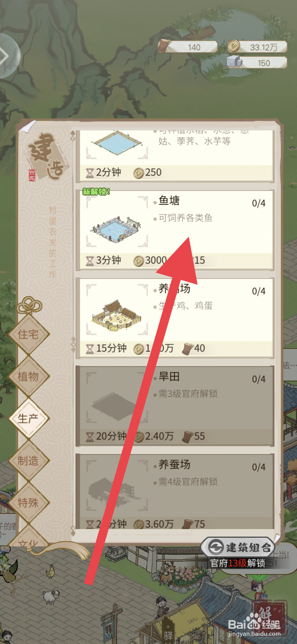Select the 生产 category tab
297x644 pixels.
(x=28, y=418)
